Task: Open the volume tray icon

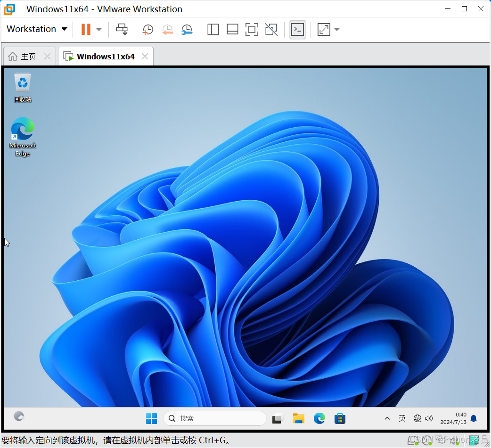Action: point(429,419)
